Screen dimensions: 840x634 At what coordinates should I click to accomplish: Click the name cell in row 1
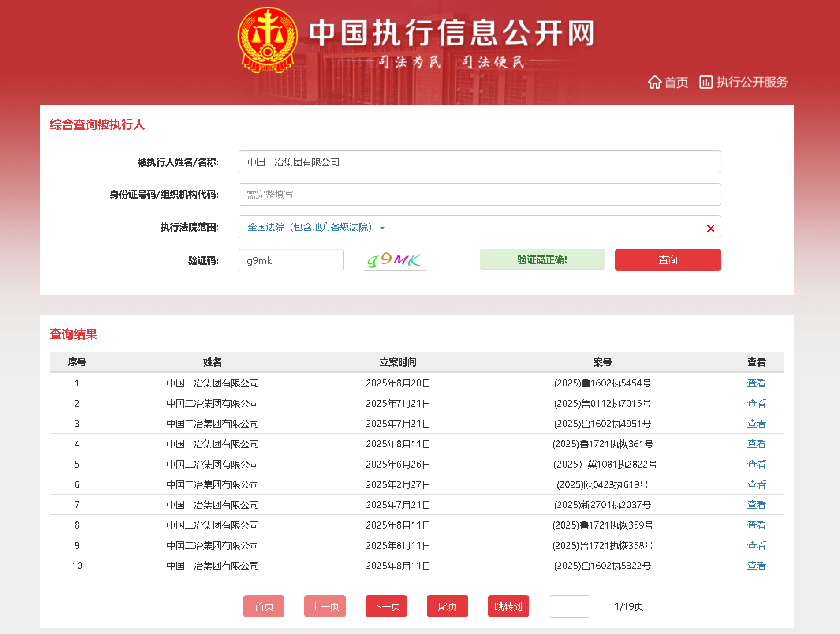tap(213, 383)
